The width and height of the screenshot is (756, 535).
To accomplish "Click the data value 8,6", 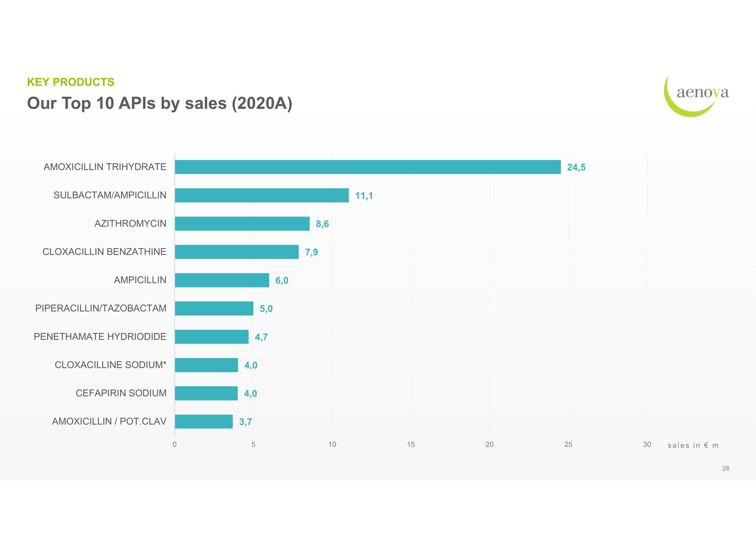I will point(322,224).
